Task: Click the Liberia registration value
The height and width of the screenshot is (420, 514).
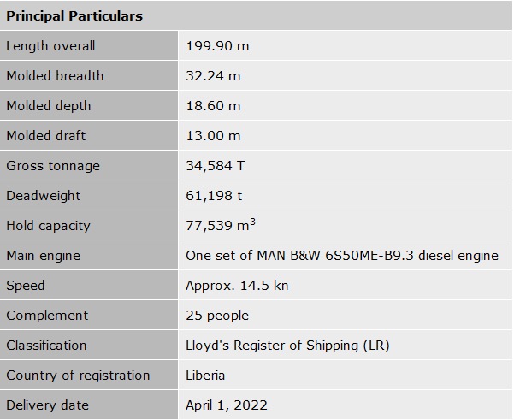Action: pos(205,376)
